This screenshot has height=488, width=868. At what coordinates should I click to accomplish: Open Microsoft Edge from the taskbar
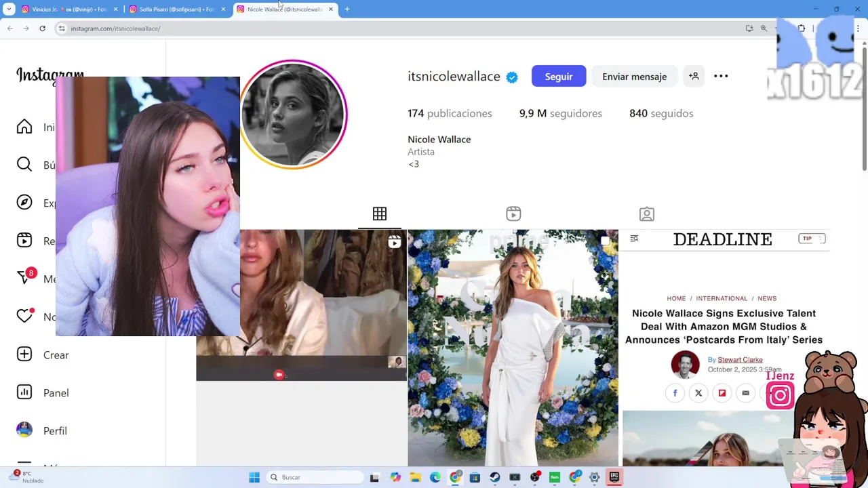tap(435, 477)
